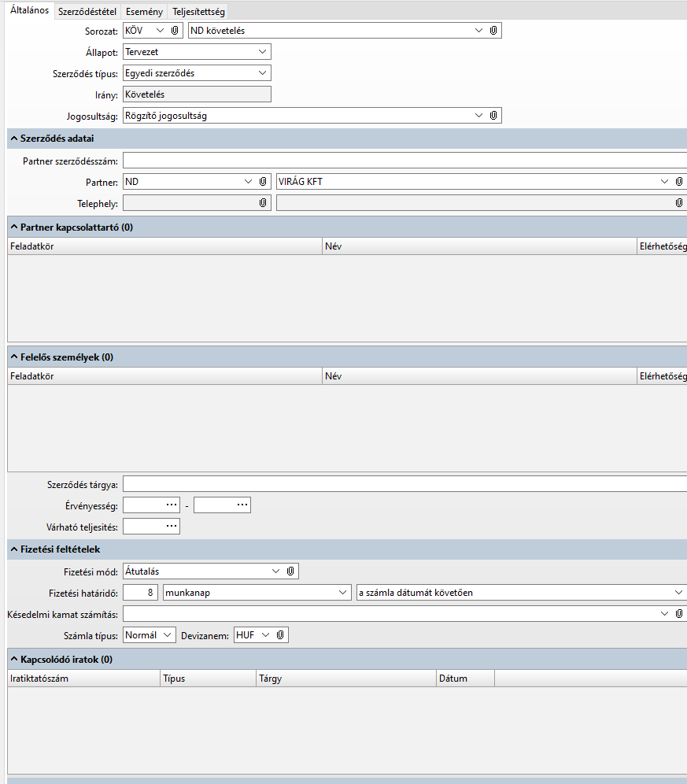Image resolution: width=687 pixels, height=784 pixels.
Task: Click the paperclip icon beside HUF Devizanem
Action: click(280, 635)
